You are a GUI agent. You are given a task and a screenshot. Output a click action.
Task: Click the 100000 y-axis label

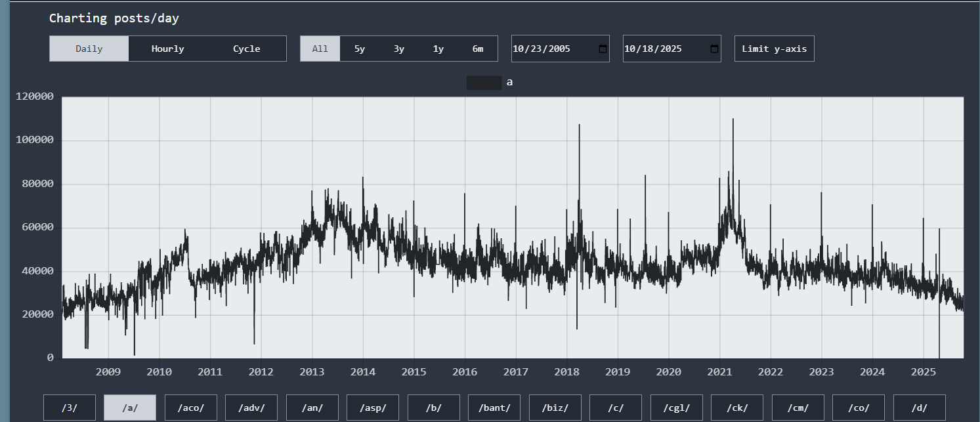[x=35, y=140]
